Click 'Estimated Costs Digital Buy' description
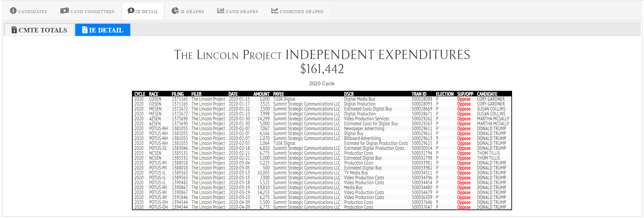Image resolution: width=644 pixels, height=218 pixels. [368, 109]
